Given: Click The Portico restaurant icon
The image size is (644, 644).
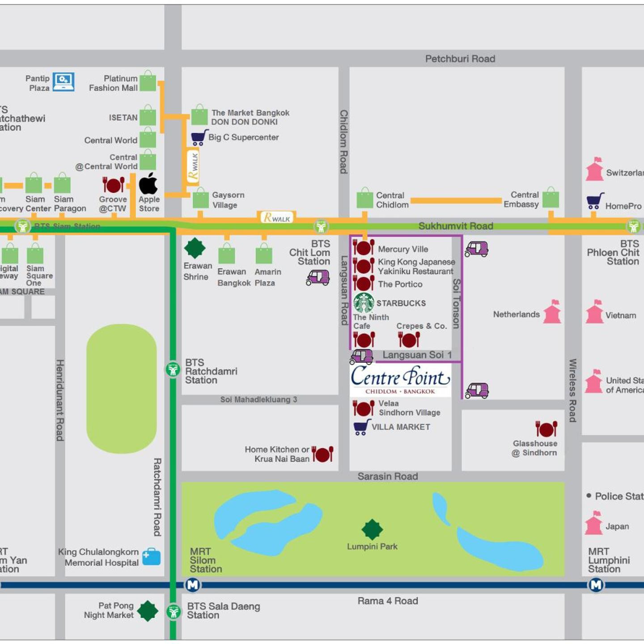Looking at the screenshot, I should pyautogui.click(x=364, y=283).
